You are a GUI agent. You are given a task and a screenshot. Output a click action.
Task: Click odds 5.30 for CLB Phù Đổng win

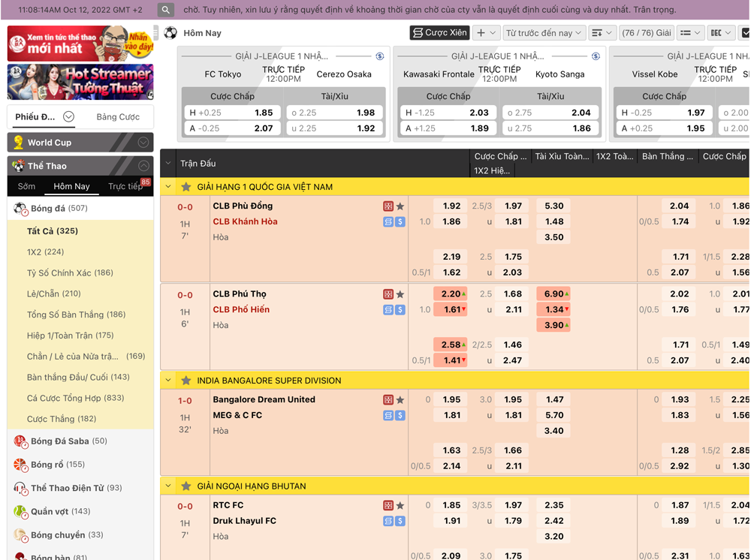point(553,206)
